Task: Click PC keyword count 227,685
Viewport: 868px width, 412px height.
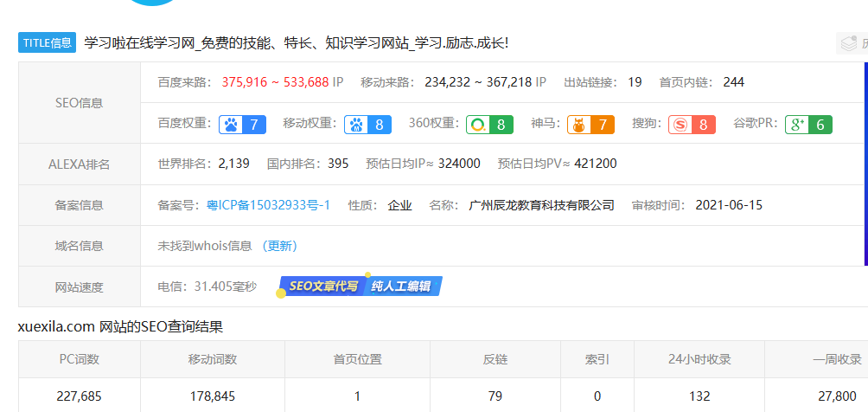Action: (x=80, y=396)
